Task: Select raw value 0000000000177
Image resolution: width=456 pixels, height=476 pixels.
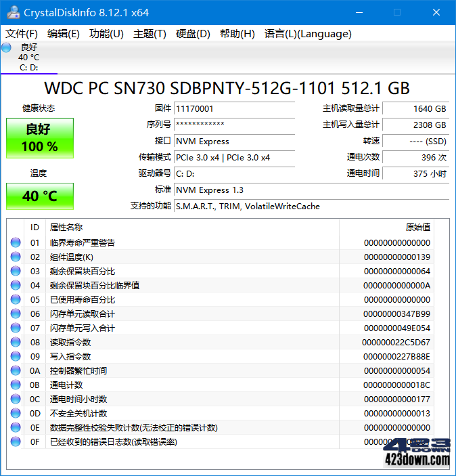Action: click(x=397, y=399)
